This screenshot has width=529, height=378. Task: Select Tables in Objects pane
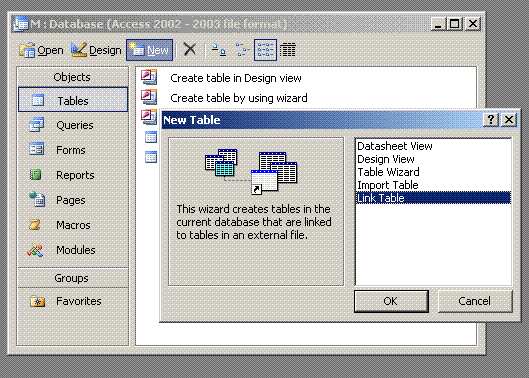(73, 100)
